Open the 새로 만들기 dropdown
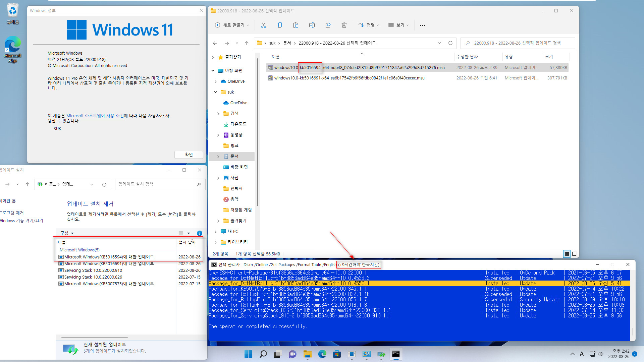This screenshot has width=644, height=362. [x=232, y=25]
